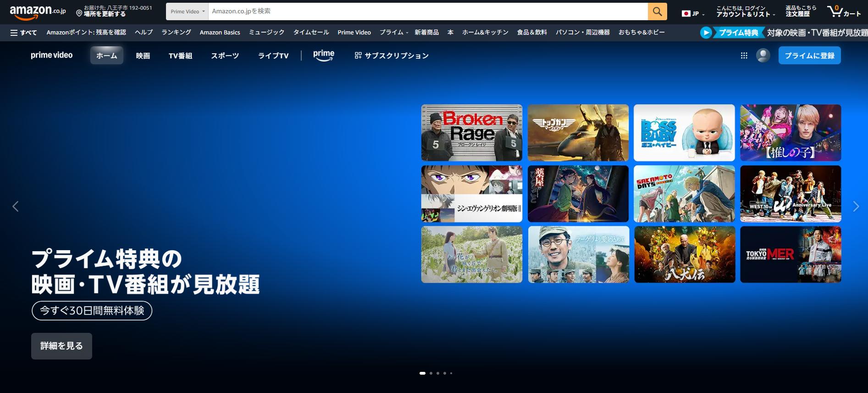Open 食品&飲料 link
Image resolution: width=868 pixels, height=393 pixels.
(x=532, y=33)
